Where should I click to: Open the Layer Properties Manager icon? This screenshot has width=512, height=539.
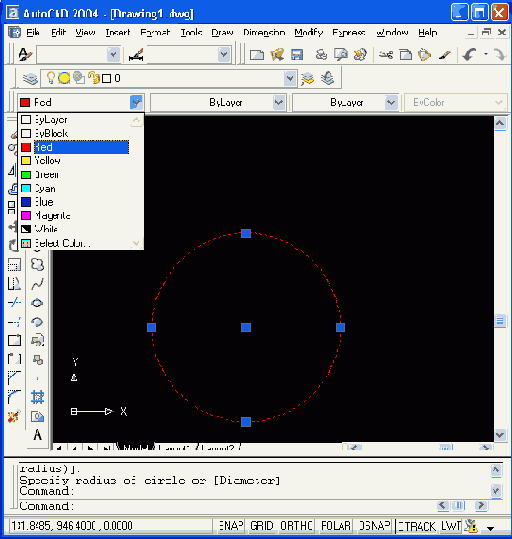(30, 79)
